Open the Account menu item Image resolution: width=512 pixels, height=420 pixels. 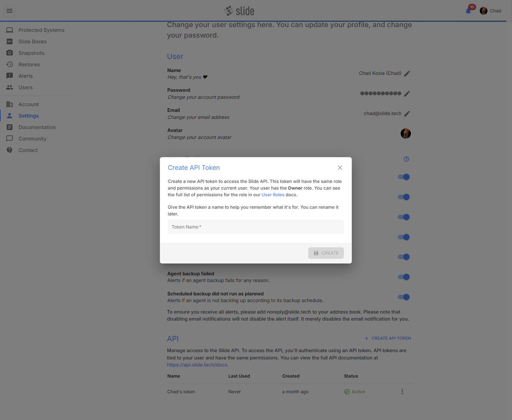[x=29, y=104]
